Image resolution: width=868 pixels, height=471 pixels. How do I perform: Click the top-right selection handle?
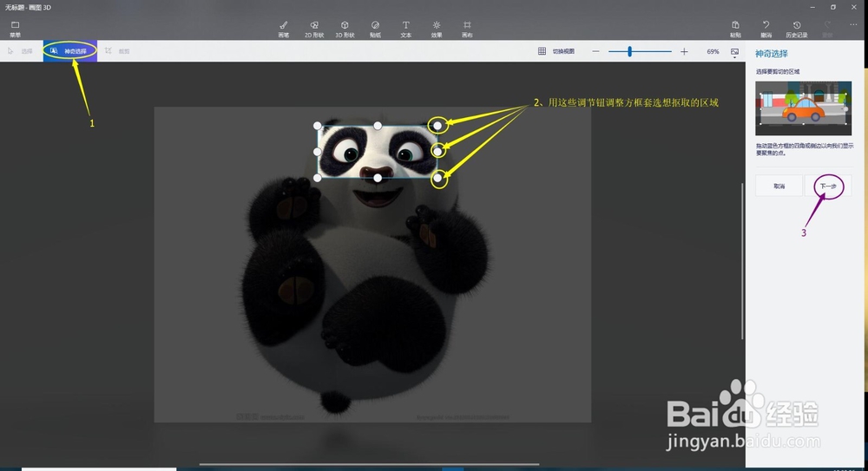(x=437, y=126)
